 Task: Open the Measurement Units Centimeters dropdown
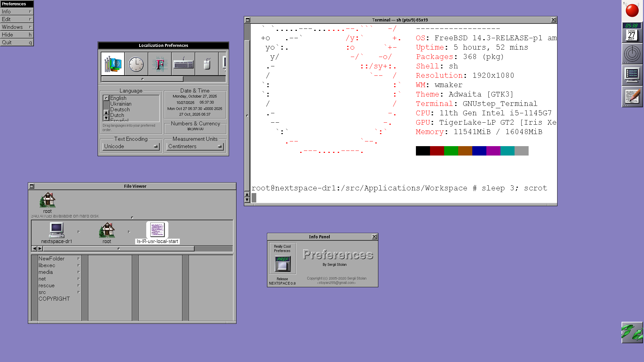pos(195,146)
